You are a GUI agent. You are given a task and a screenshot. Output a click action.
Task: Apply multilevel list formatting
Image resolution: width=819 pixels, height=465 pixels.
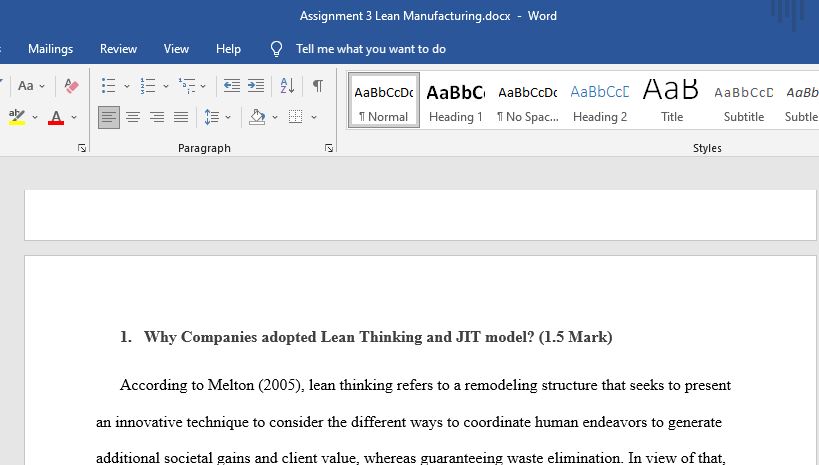coord(186,86)
